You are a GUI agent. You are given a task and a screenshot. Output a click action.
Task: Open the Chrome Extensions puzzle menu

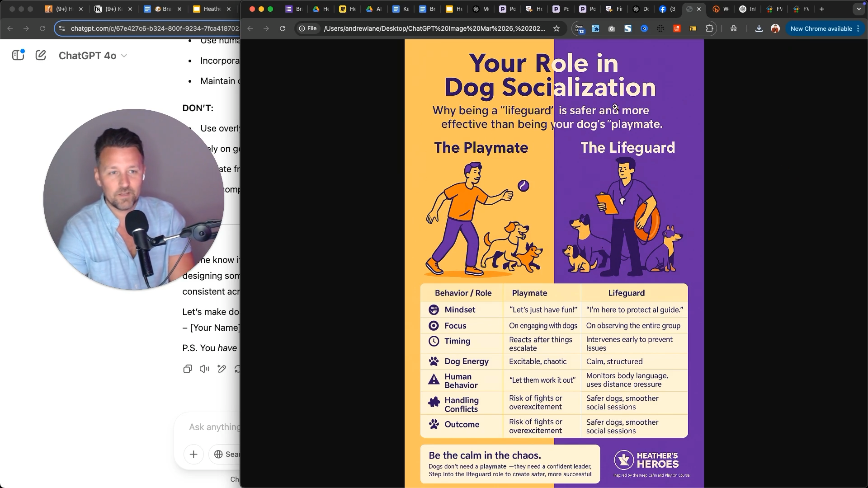coord(709,28)
